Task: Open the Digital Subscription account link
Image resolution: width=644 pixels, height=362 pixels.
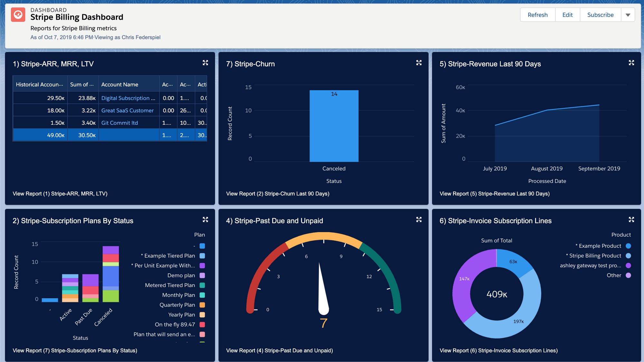Action: pyautogui.click(x=128, y=98)
